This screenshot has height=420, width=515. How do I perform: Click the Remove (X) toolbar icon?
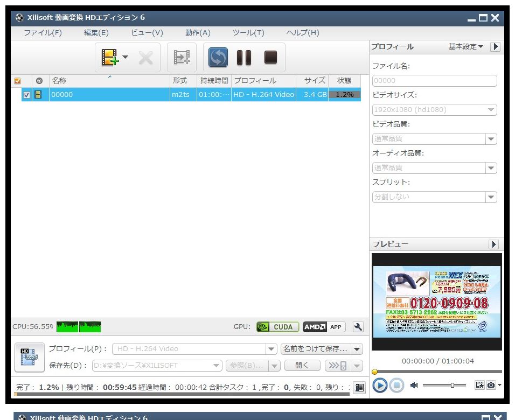[x=145, y=58]
